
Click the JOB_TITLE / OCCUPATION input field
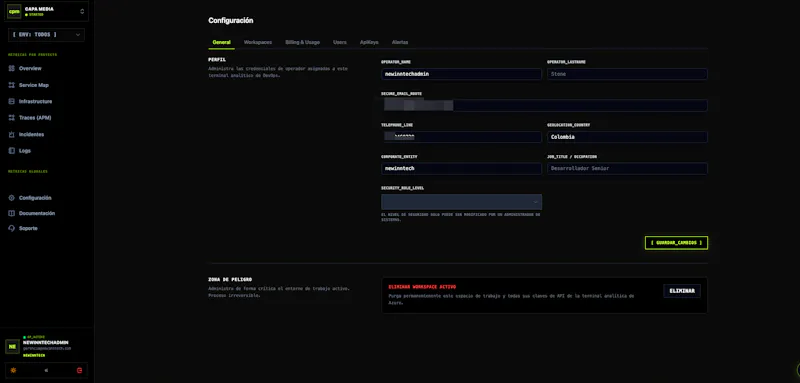click(x=627, y=168)
